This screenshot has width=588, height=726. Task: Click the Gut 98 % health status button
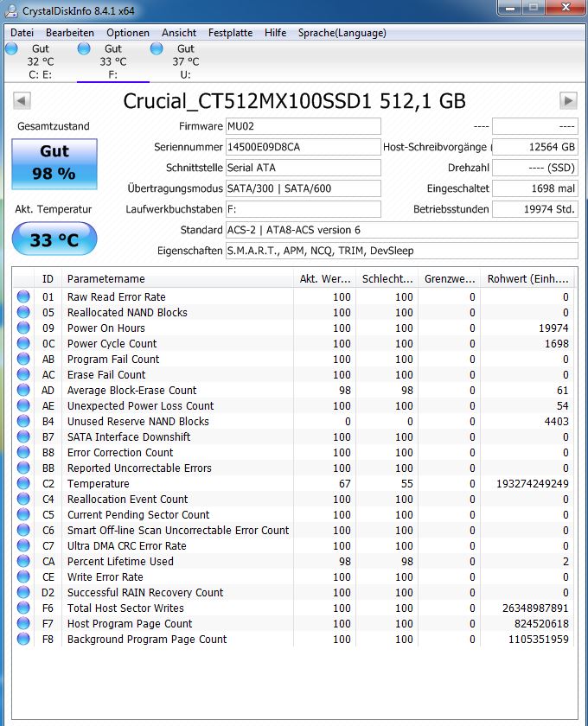54,164
